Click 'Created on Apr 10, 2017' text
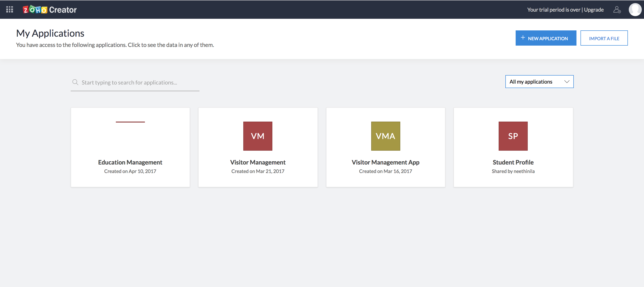This screenshot has height=287, width=644. 130,171
